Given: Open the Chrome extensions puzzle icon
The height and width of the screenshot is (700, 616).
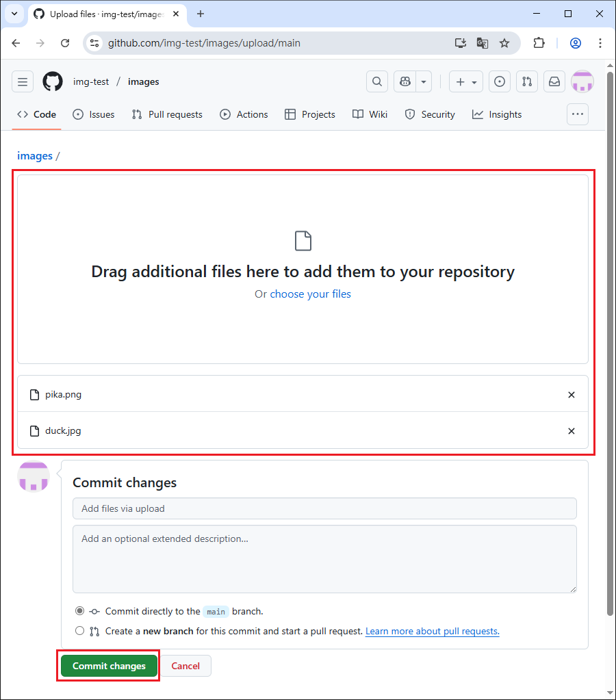Looking at the screenshot, I should pyautogui.click(x=539, y=42).
